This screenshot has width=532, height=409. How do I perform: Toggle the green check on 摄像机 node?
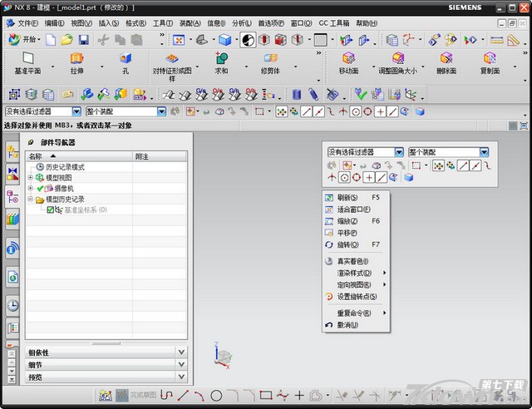point(41,189)
